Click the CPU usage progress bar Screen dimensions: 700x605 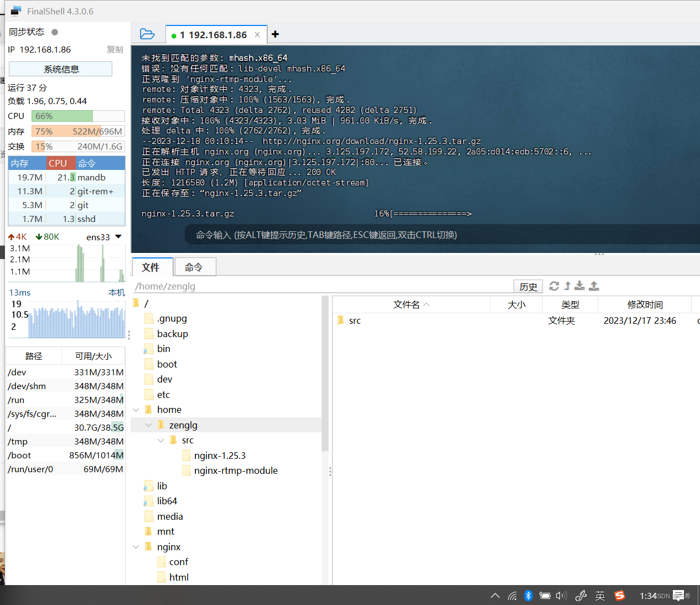(78, 116)
